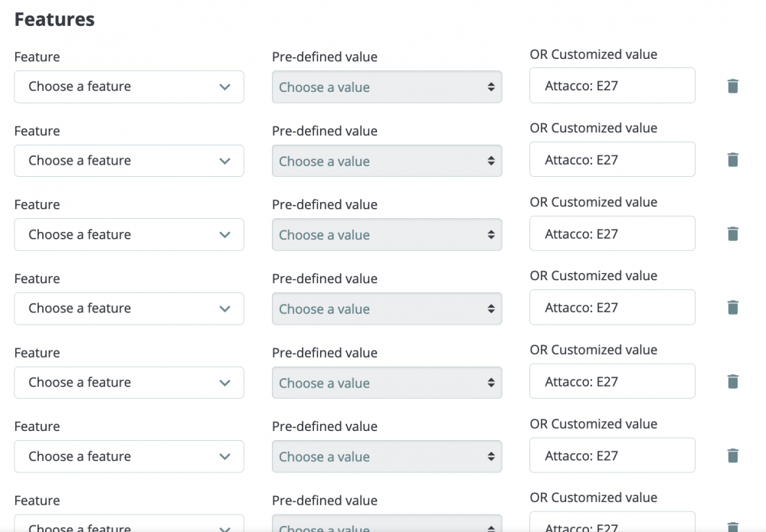Open sixth row's 'Choose a feature' dropdown
Screen dimensions: 766x532
point(129,456)
